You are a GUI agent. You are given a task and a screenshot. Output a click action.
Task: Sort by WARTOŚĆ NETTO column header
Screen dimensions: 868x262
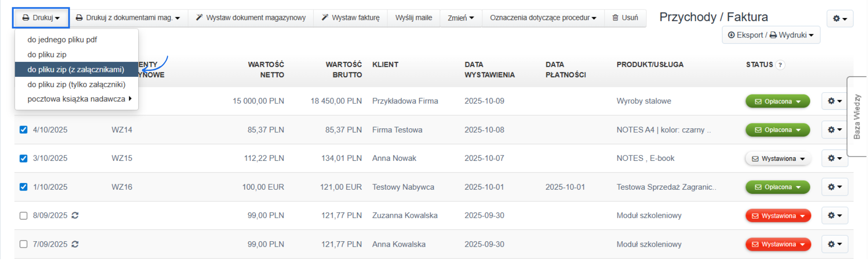point(266,70)
